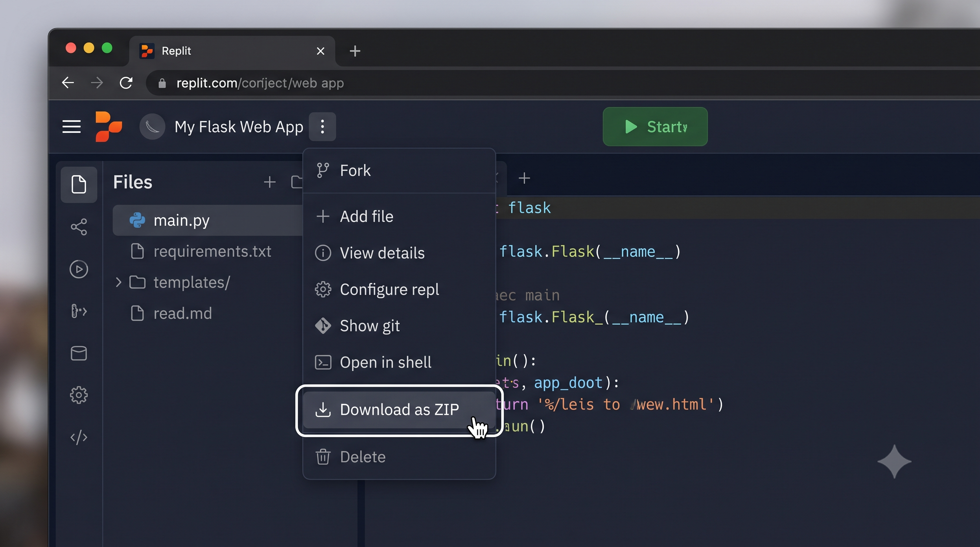Expand the templates/ folder chevron
The height and width of the screenshot is (547, 980).
point(118,282)
